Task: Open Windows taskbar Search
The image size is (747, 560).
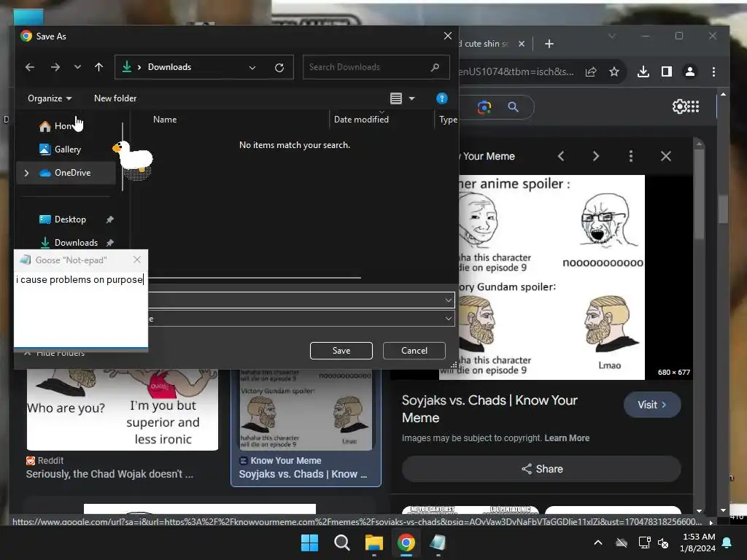Action: click(341, 542)
